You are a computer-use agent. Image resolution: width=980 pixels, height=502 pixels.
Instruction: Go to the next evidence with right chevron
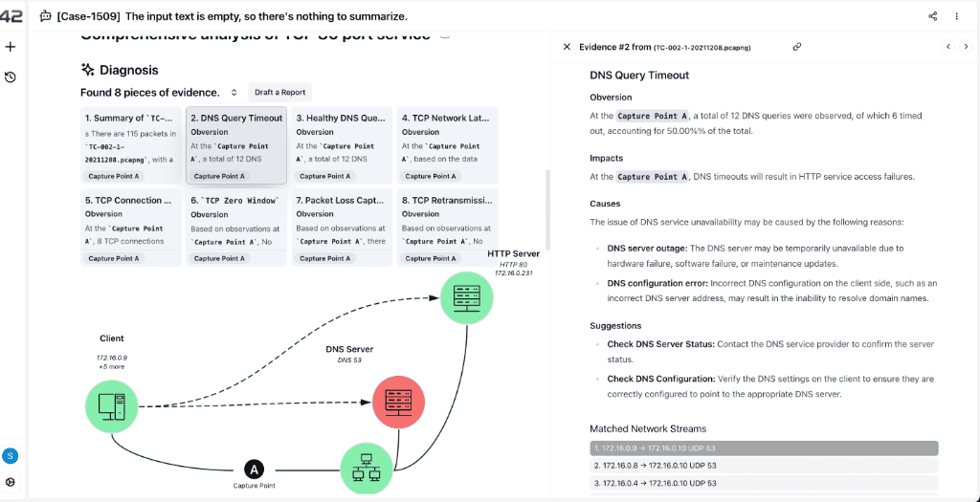coord(966,47)
